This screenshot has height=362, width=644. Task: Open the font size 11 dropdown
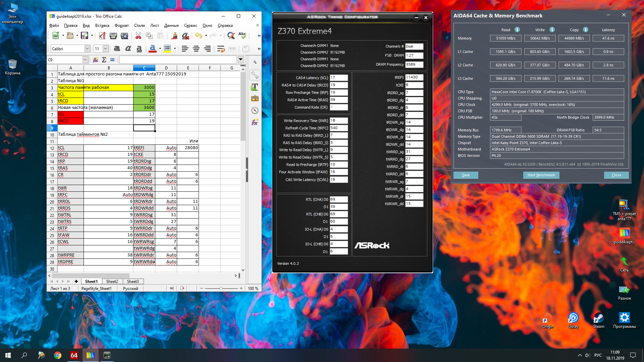[x=105, y=49]
